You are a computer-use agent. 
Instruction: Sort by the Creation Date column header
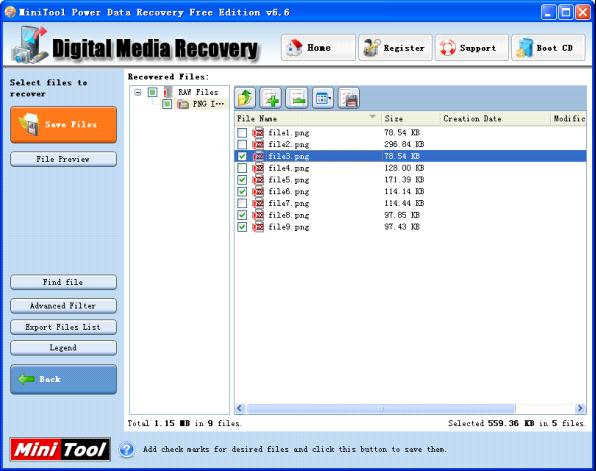[495, 119]
